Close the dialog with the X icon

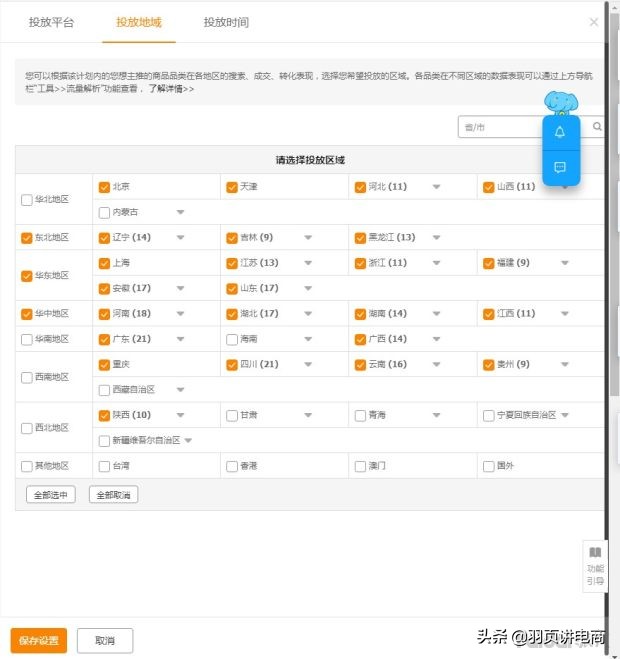click(x=594, y=22)
